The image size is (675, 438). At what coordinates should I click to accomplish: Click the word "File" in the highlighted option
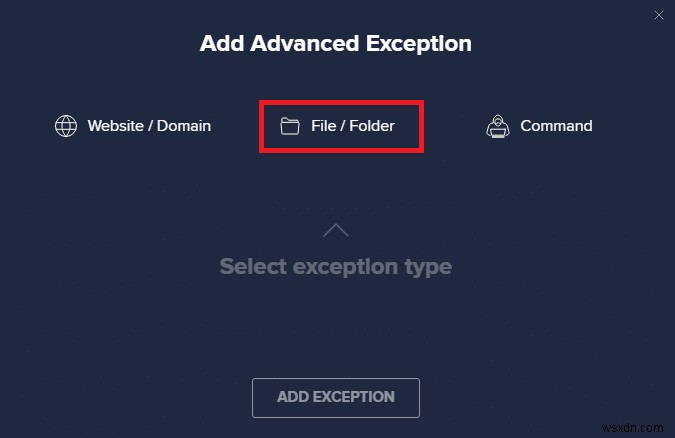coord(323,126)
